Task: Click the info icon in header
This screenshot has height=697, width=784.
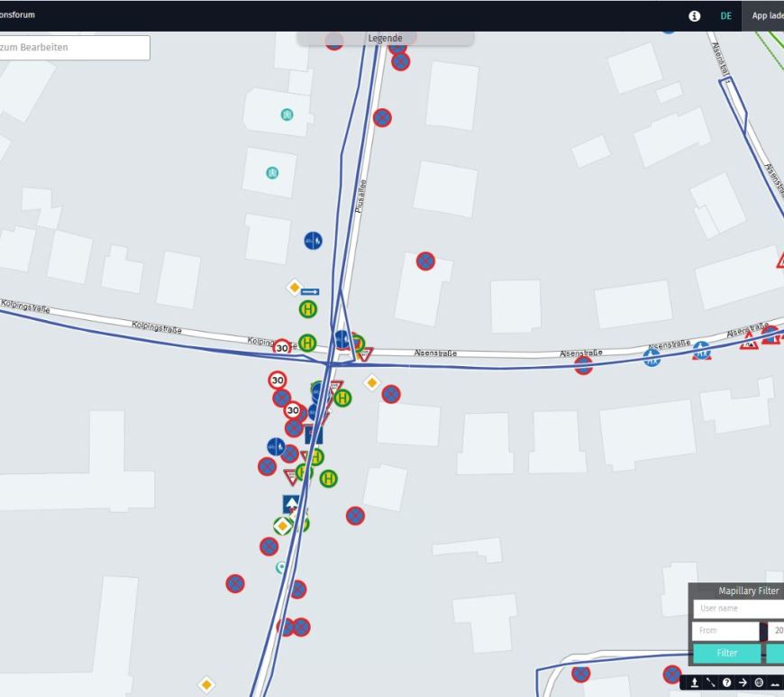Action: pos(694,15)
